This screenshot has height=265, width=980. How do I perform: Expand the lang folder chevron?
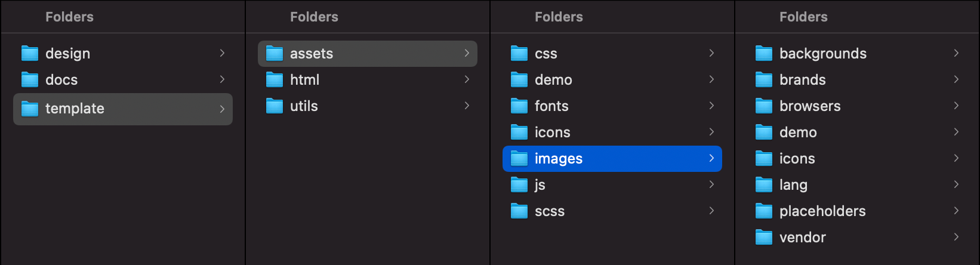tap(956, 184)
